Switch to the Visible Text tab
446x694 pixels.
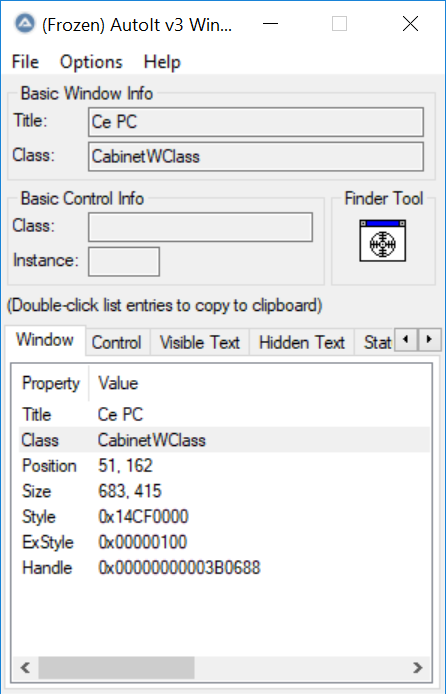(x=200, y=342)
